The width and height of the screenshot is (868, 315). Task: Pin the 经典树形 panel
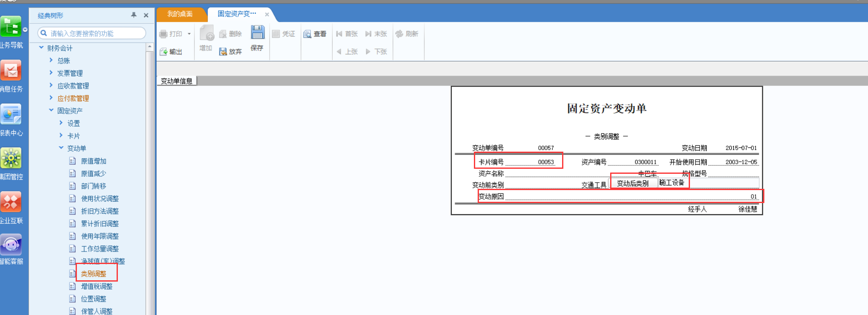[134, 15]
